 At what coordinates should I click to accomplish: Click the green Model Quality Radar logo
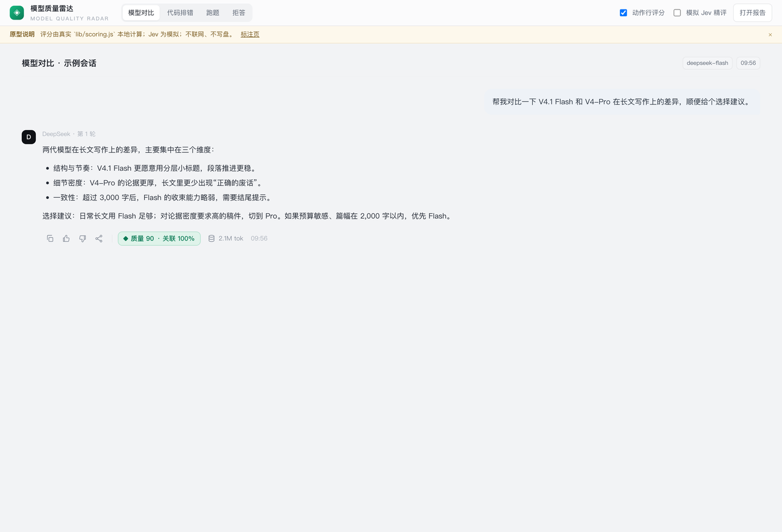[x=17, y=12]
